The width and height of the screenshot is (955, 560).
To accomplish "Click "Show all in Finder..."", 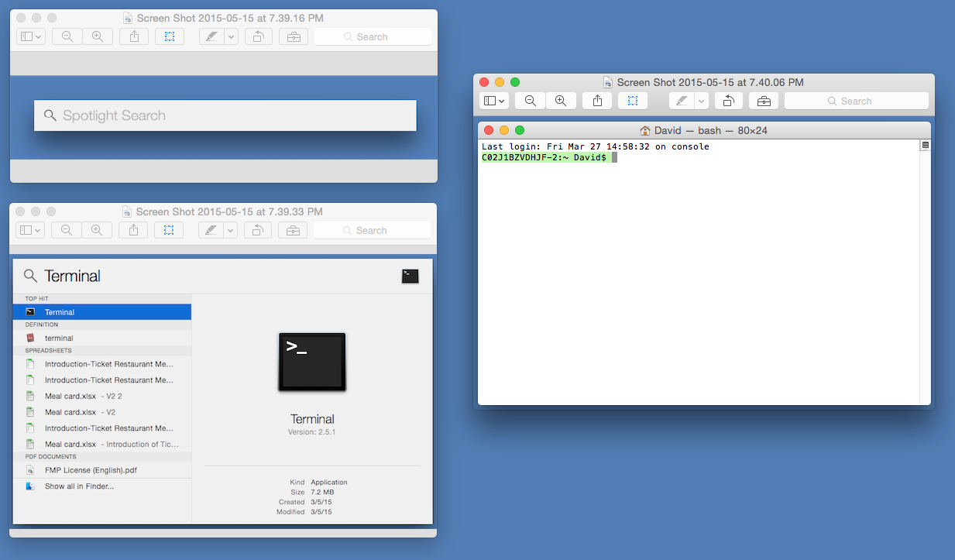I will point(79,486).
